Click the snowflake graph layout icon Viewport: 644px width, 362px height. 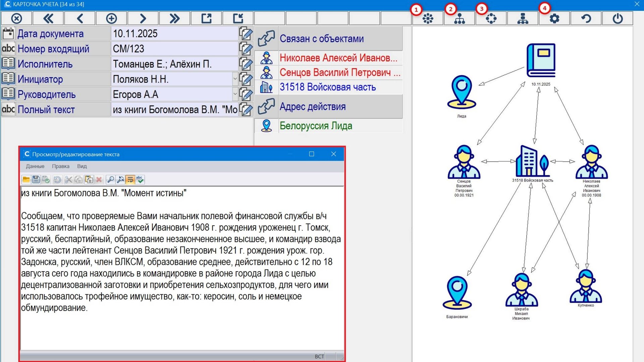(x=428, y=18)
